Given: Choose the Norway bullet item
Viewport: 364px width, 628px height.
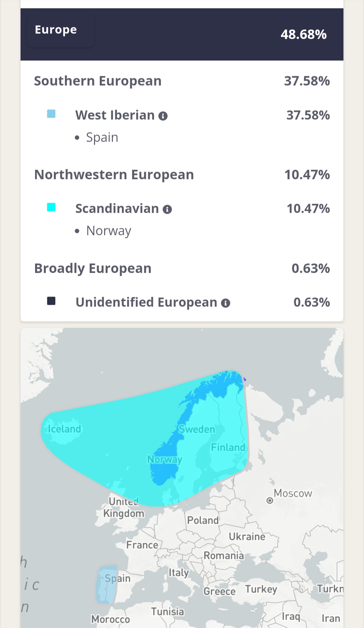Looking at the screenshot, I should (x=109, y=231).
